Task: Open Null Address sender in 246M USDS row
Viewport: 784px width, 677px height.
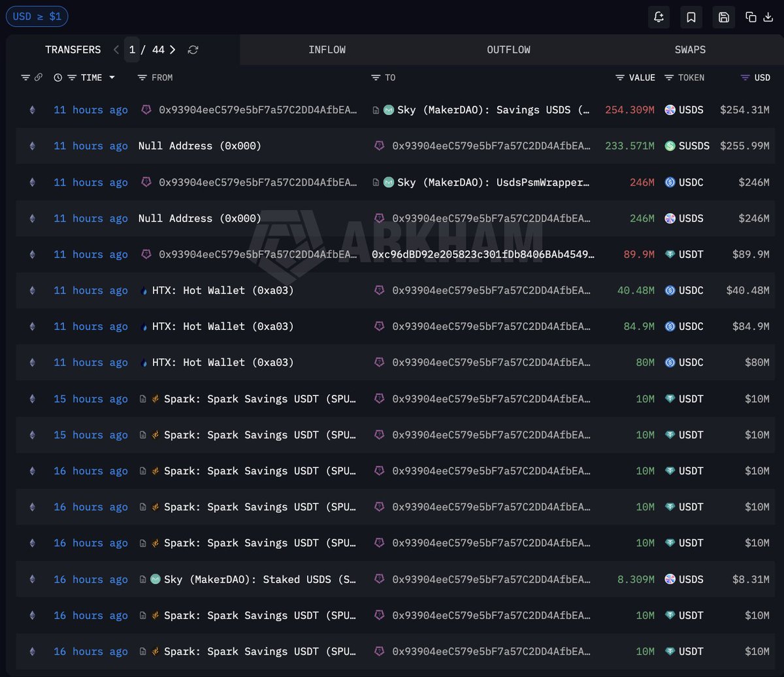Action: 200,218
